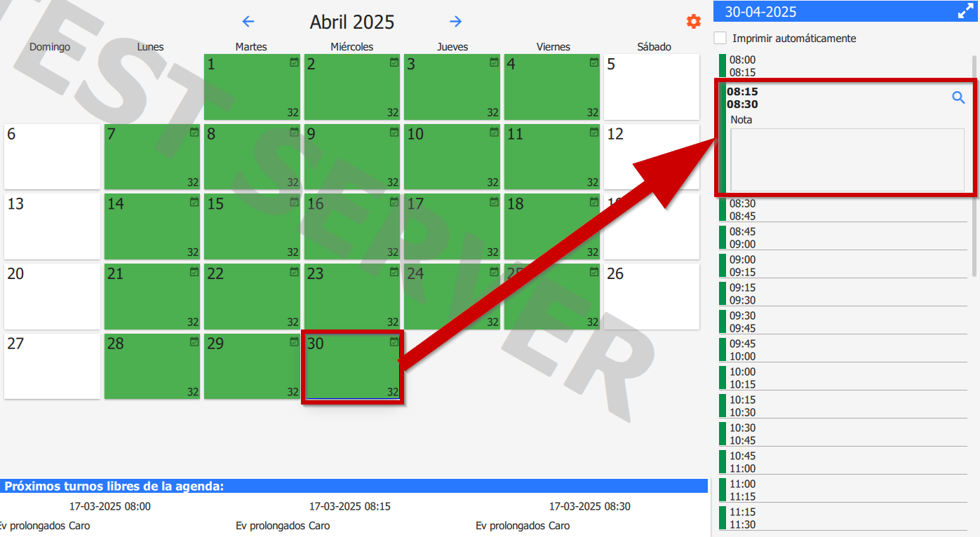Choose free slot 17-03-2025 08:30
The width and height of the screenshot is (980, 537).
click(589, 506)
